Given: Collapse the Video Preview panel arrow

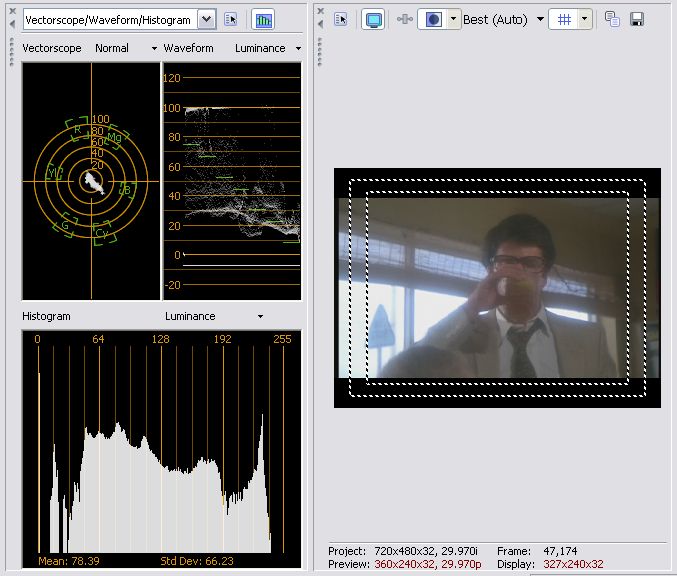Looking at the screenshot, I should [320, 24].
